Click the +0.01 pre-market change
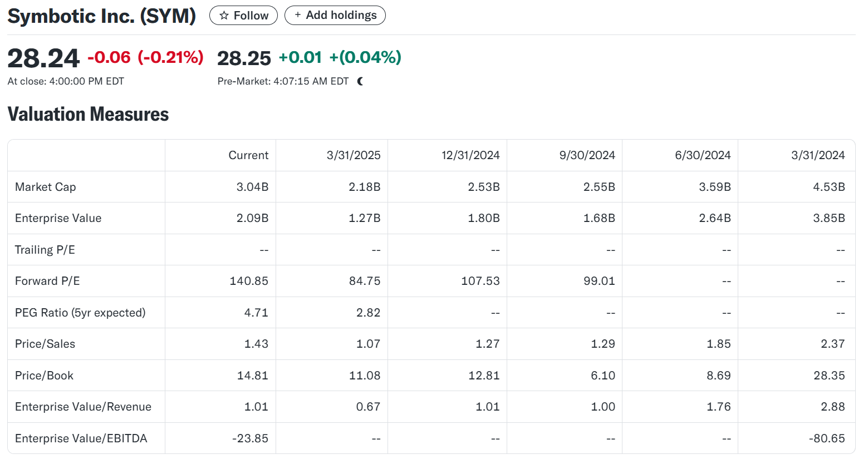 pyautogui.click(x=300, y=57)
